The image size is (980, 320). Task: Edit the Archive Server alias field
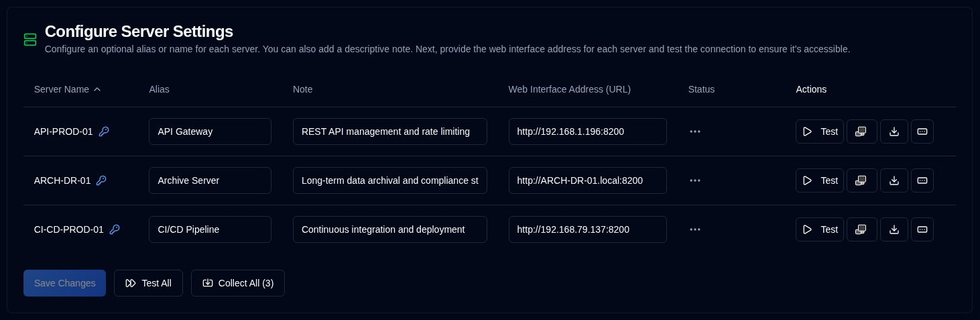click(x=210, y=180)
